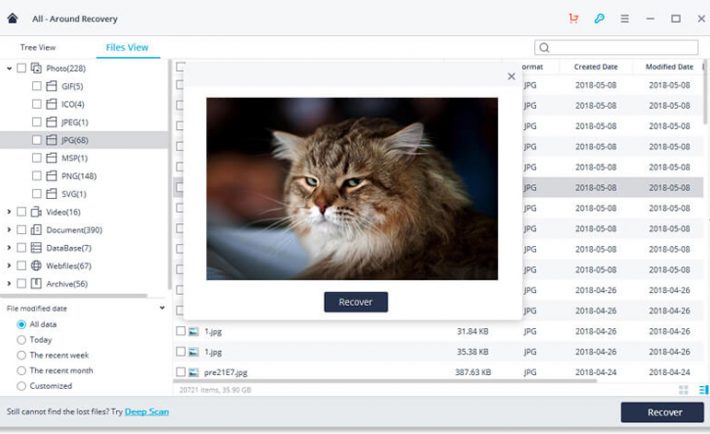Viewport: 710px width, 434px height.
Task: Click into the search input field
Action: (616, 48)
